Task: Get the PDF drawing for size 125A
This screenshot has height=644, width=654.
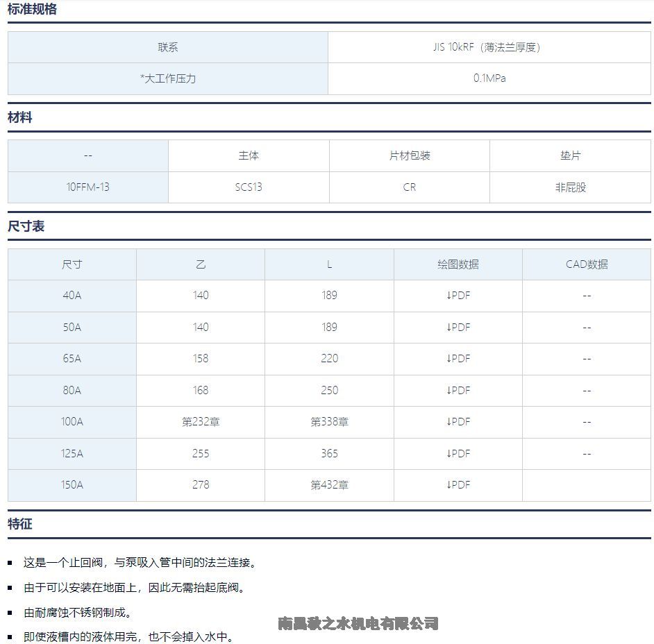Action: [x=458, y=453]
